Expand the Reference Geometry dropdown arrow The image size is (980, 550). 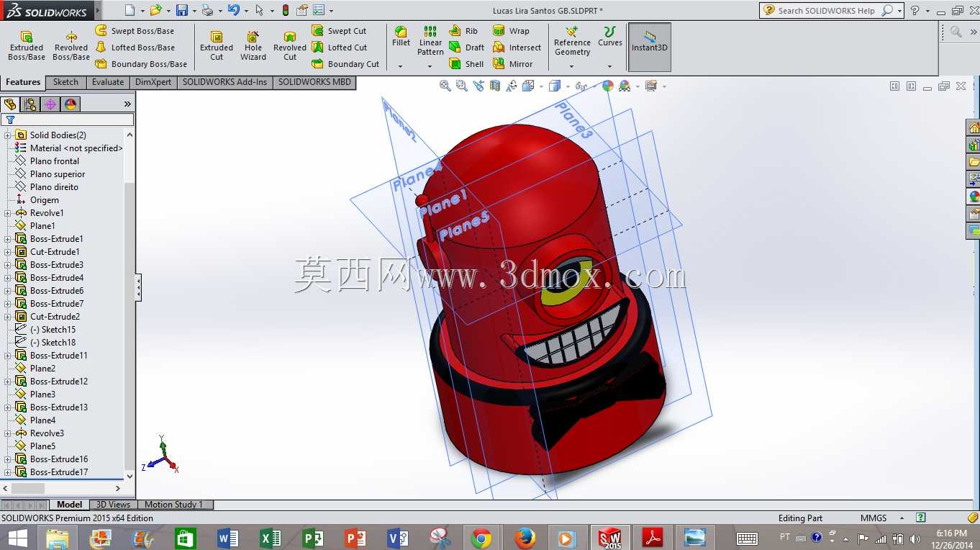click(x=572, y=66)
